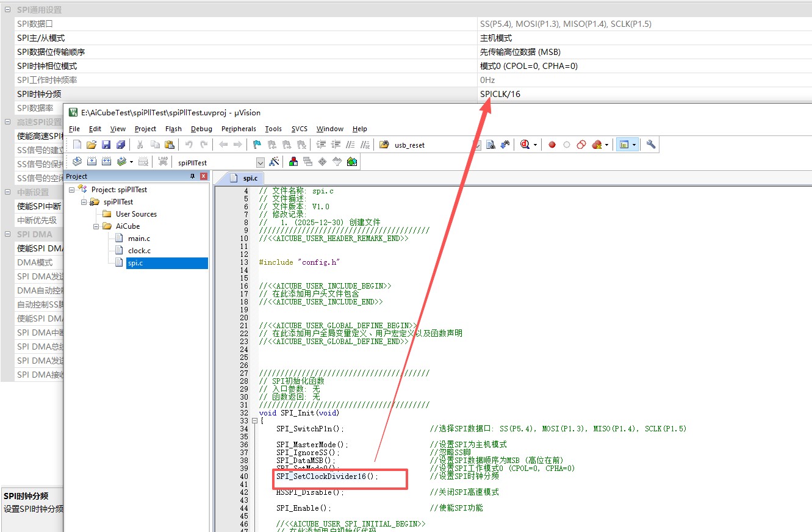The image size is (812, 532).
Task: Select main.c in the project tree
Action: tap(138, 239)
